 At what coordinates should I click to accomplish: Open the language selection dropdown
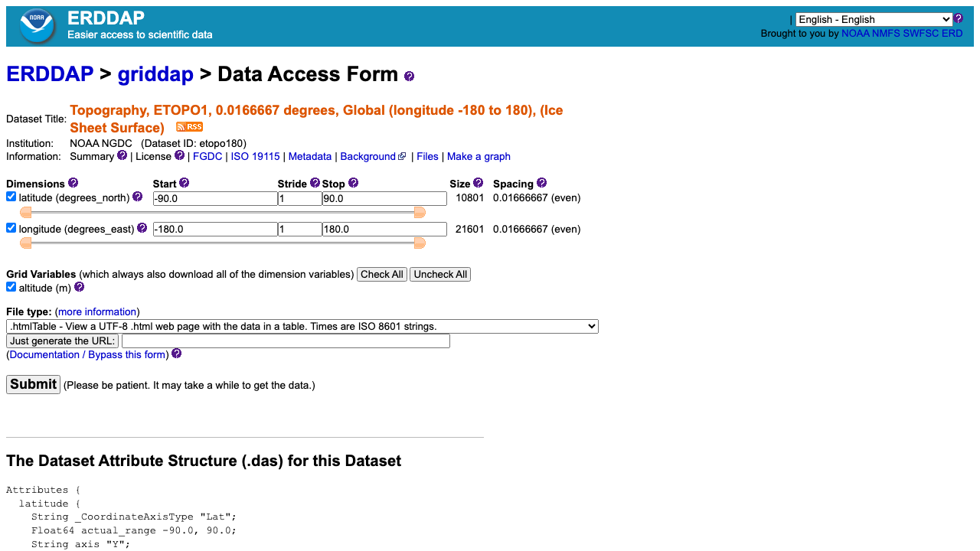tap(874, 19)
